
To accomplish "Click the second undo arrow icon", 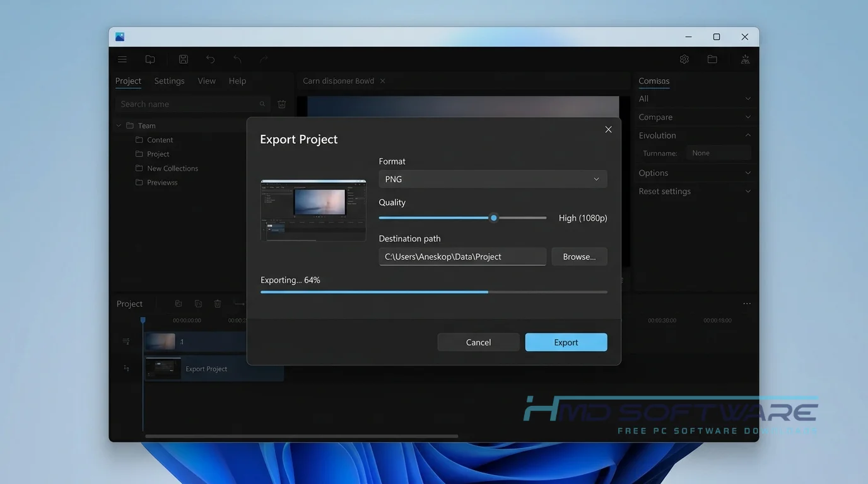I will click(237, 59).
